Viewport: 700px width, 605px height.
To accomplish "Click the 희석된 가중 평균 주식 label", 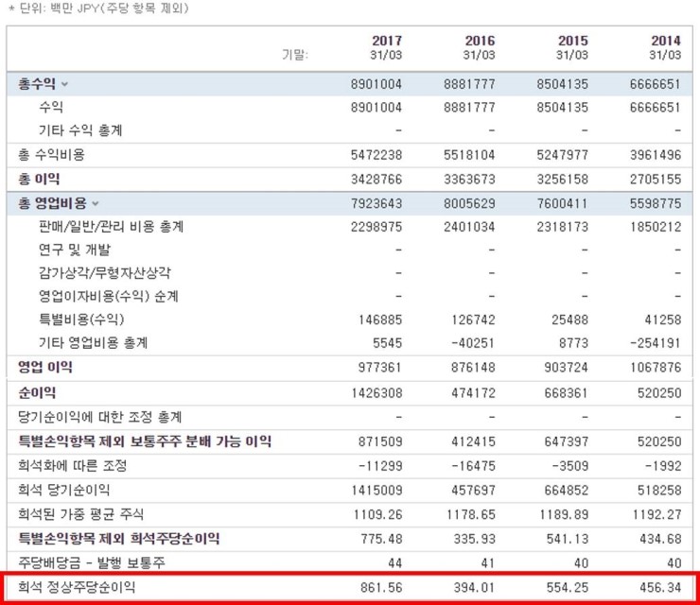I will point(80,514).
